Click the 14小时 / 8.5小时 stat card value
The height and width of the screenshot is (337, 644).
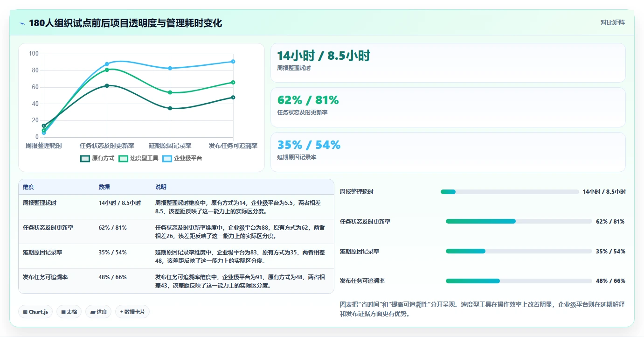pos(324,56)
